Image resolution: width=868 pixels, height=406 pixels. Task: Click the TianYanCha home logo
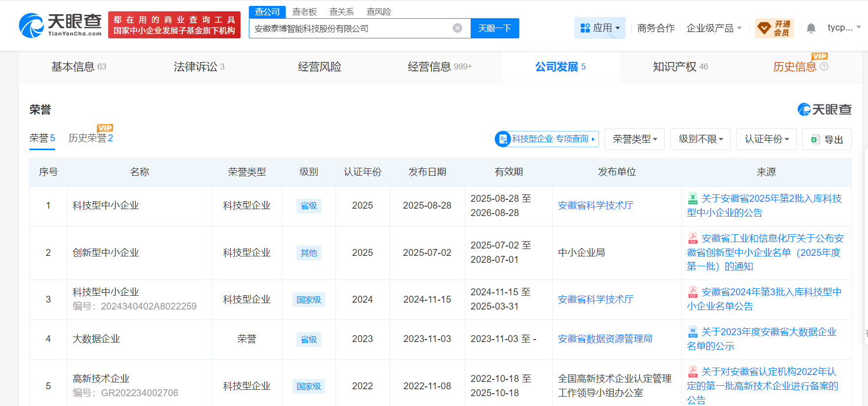tap(60, 25)
